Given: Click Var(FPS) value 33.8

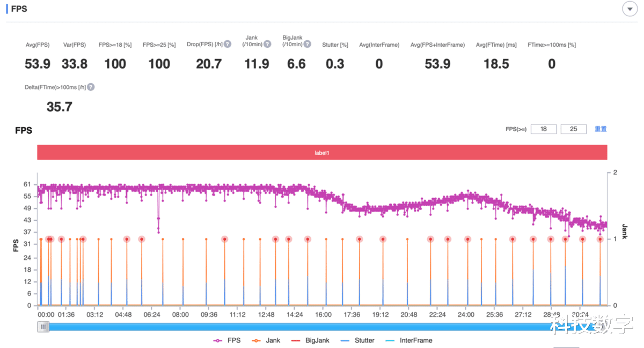Looking at the screenshot, I should point(75,64).
